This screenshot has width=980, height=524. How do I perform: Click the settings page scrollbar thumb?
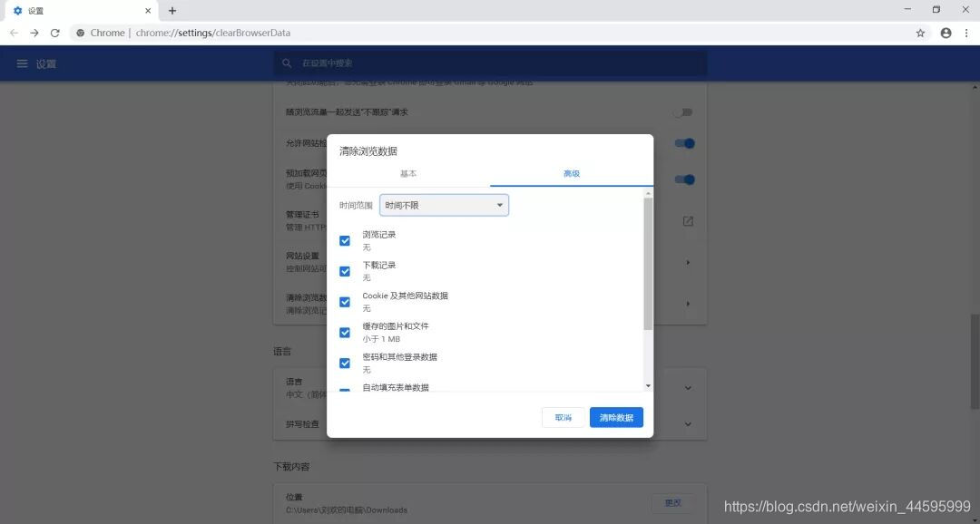coord(975,362)
